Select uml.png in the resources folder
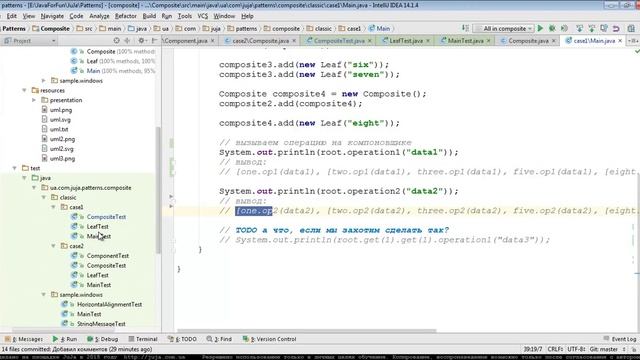 pyautogui.click(x=61, y=110)
